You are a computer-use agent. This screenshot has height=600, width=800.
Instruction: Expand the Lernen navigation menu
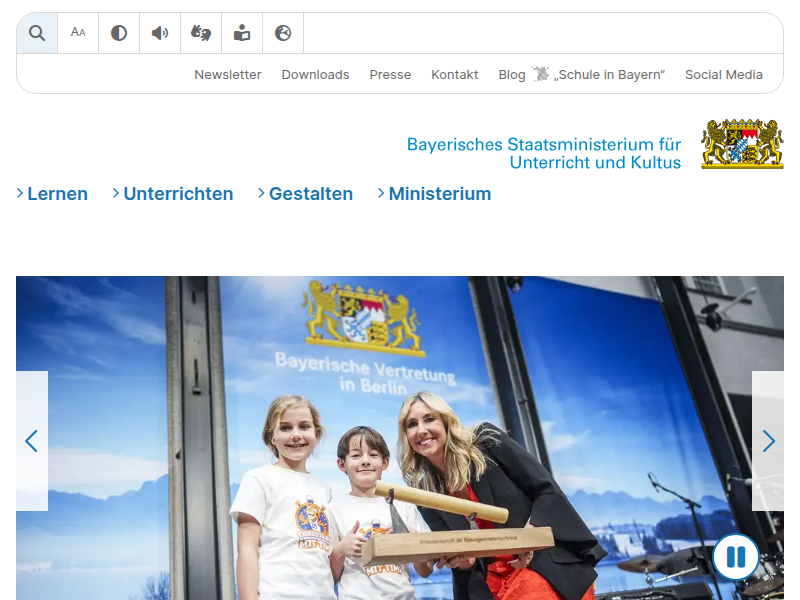point(53,194)
